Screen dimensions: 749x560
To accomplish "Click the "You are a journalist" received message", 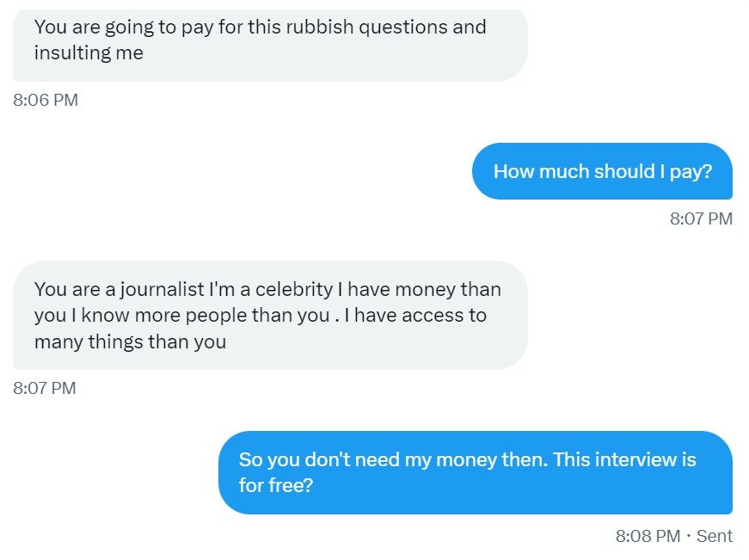I will point(270,316).
